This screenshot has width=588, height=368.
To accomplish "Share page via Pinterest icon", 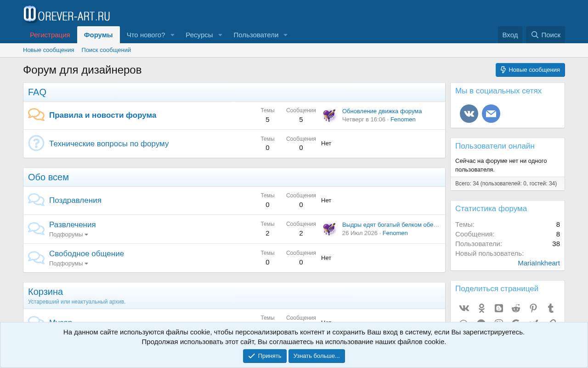I will point(533,308).
